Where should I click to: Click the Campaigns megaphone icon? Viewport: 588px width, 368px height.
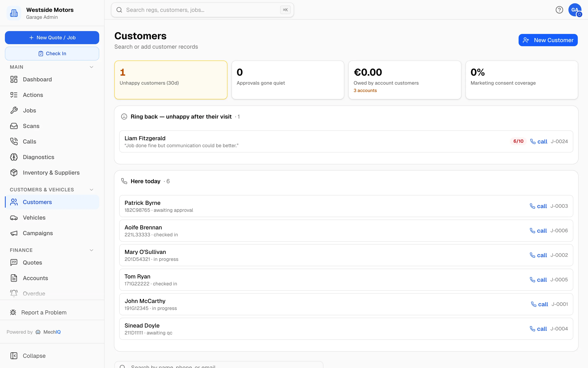point(14,233)
